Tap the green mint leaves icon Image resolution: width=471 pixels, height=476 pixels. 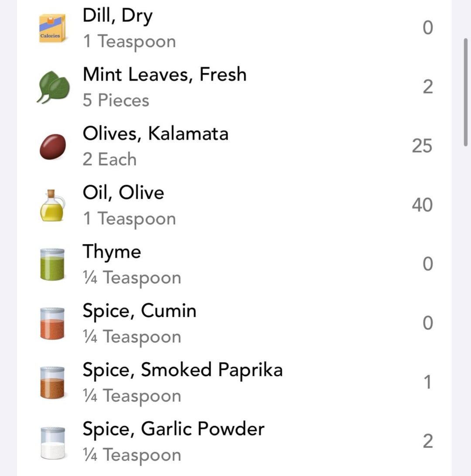53,87
